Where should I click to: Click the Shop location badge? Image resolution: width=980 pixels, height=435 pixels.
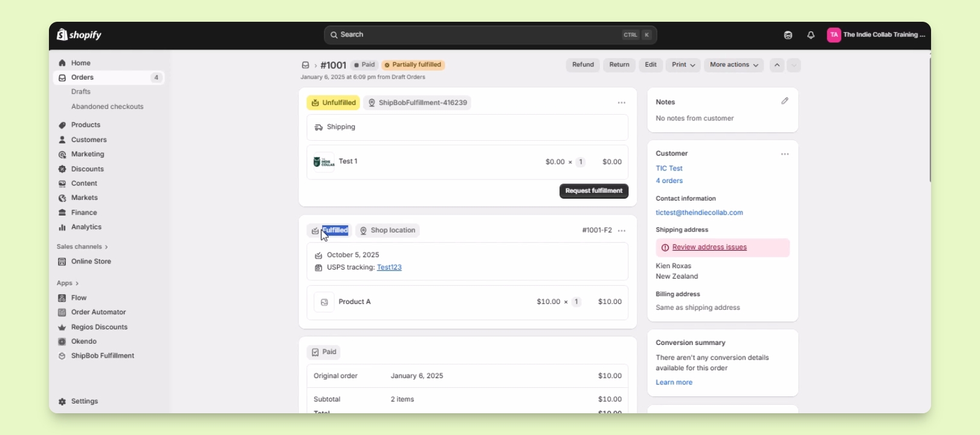pyautogui.click(x=387, y=231)
